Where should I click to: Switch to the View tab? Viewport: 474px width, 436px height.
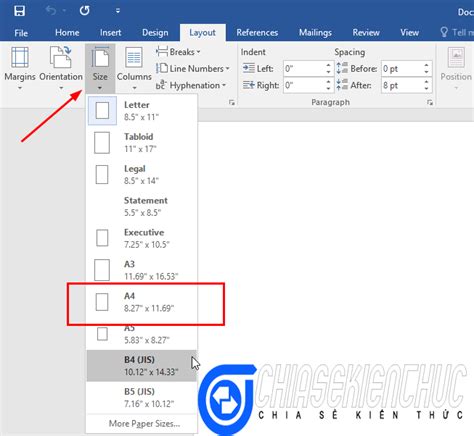tap(409, 33)
